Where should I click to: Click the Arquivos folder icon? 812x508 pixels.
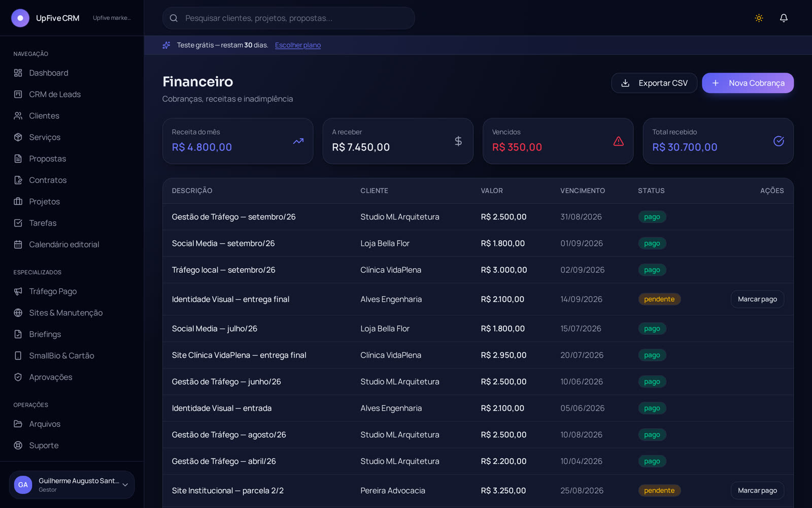18,424
